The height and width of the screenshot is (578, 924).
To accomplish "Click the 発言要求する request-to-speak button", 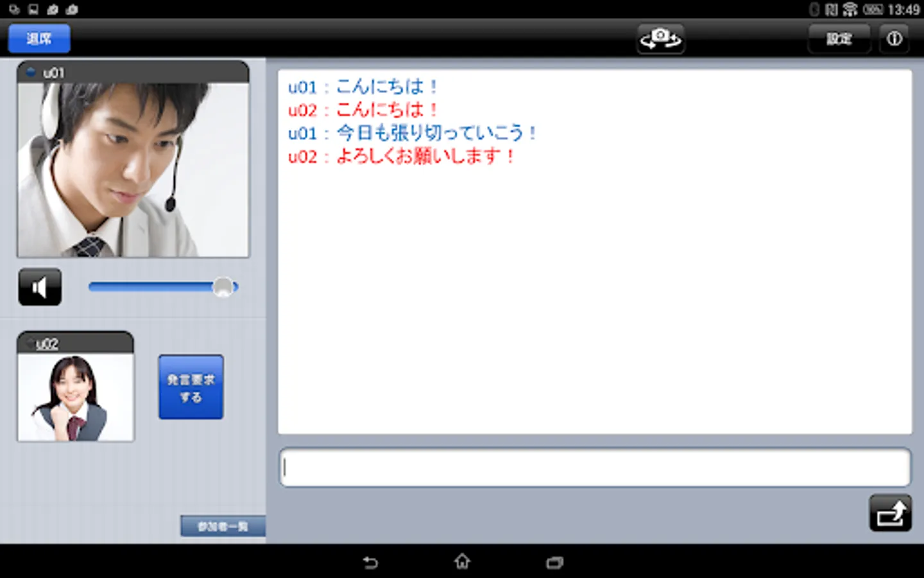I will (191, 387).
